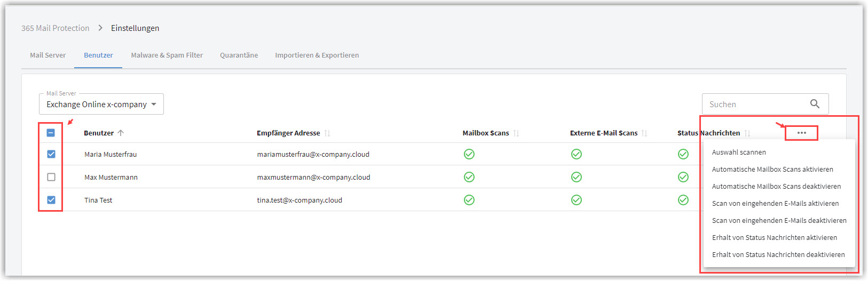Click Maria Musterfrau's Mailbox Scans check icon
The width and height of the screenshot is (868, 281).
coord(469,154)
